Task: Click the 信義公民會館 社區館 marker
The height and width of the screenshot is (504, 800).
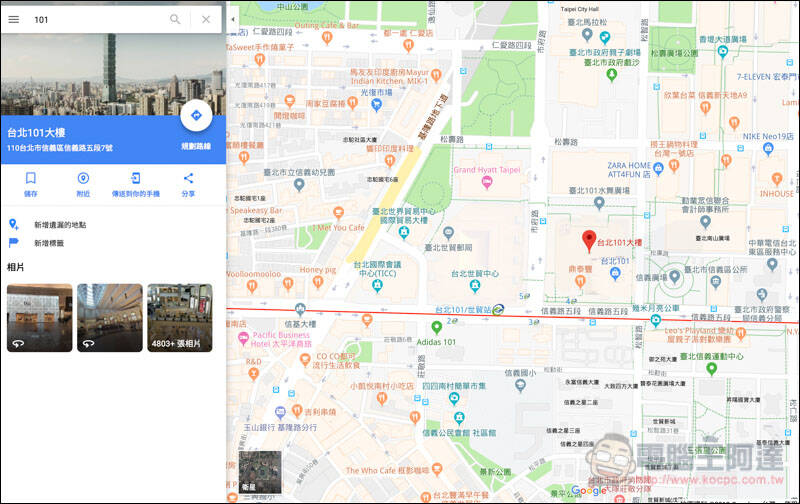Action: point(459,419)
